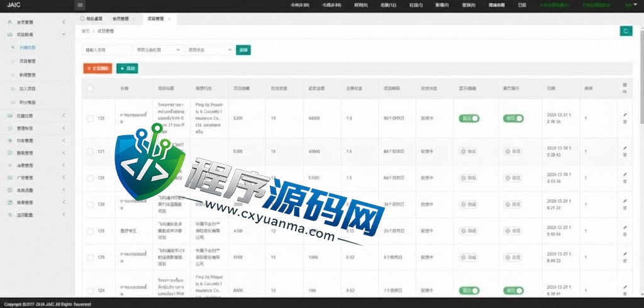Open the second filter dropdown before search button
Screen dimensions: 644x308
[210, 50]
